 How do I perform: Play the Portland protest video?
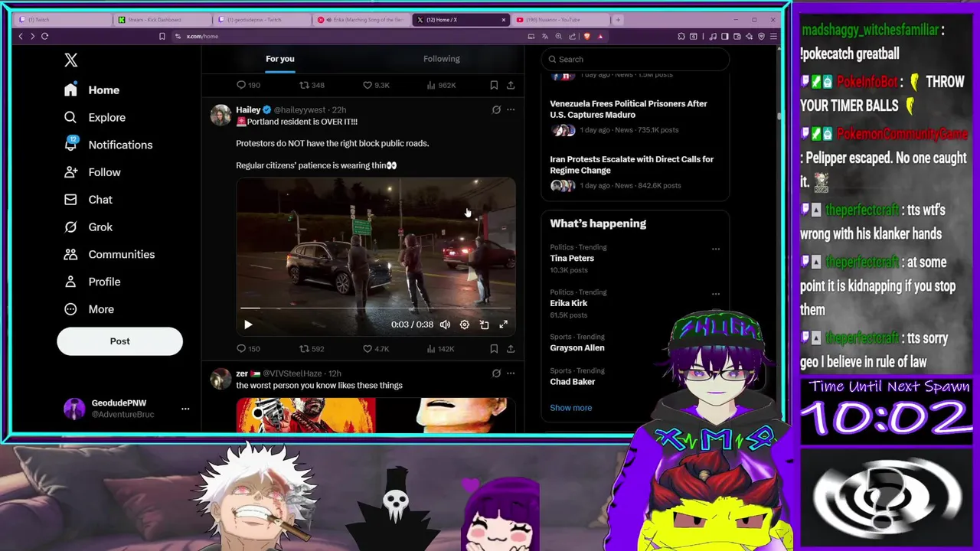pos(248,324)
